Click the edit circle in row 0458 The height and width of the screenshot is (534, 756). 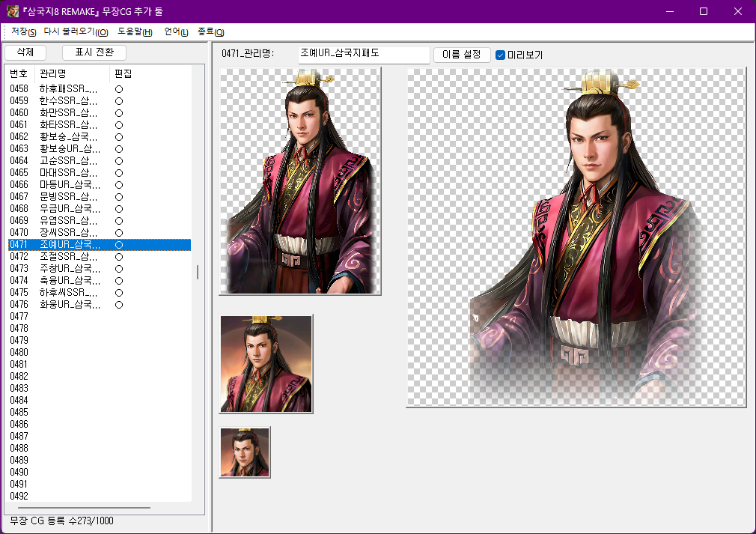pyautogui.click(x=119, y=89)
